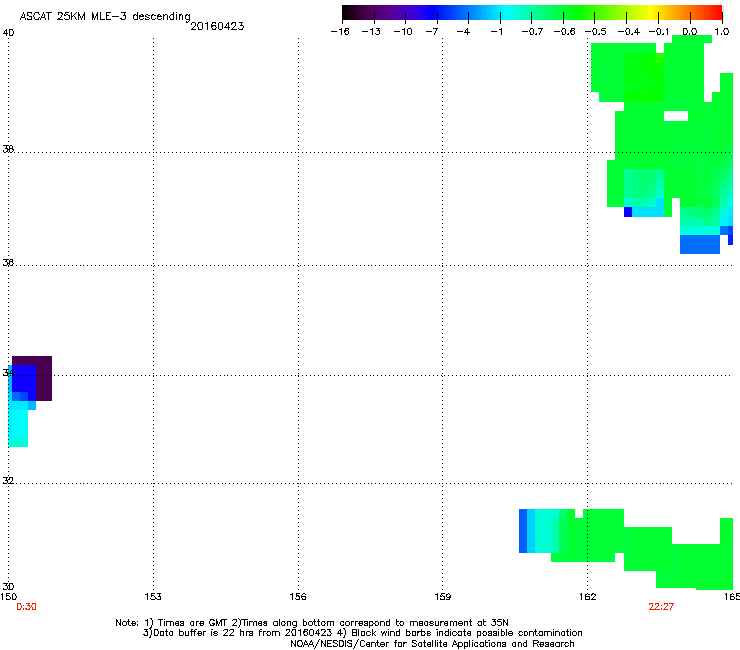Click the note line starting 'Note: 1) Times are GMT'
The height and width of the screenshot is (650, 740).
pos(312,623)
